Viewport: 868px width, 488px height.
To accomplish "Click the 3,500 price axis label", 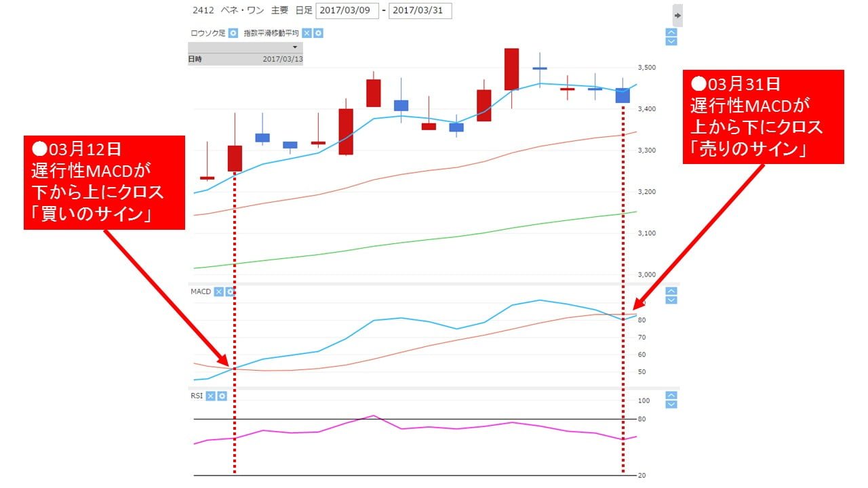I will [x=647, y=68].
